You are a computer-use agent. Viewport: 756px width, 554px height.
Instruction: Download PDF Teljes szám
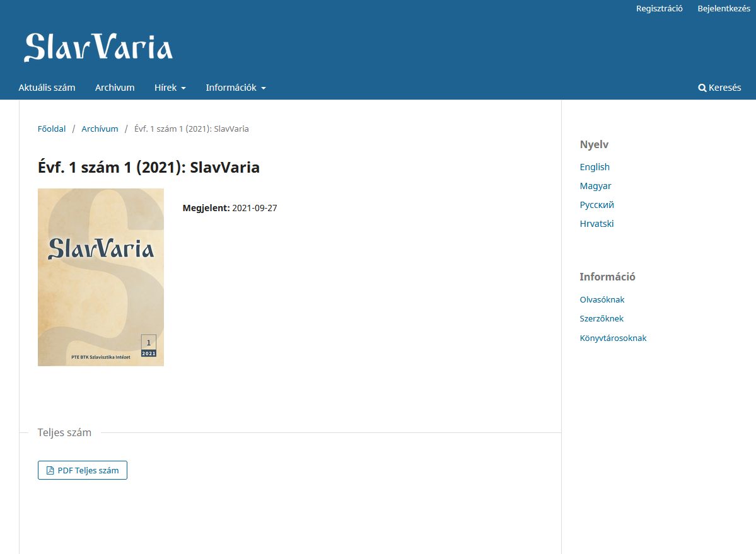83,470
